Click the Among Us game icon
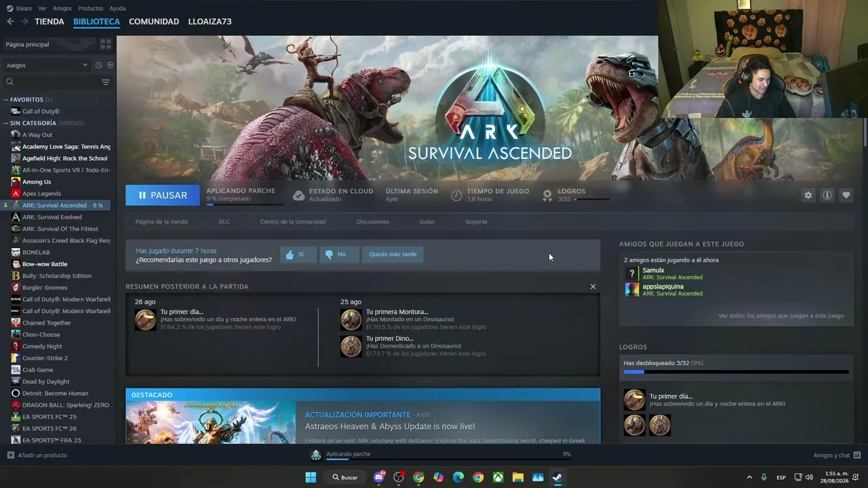 click(x=16, y=182)
